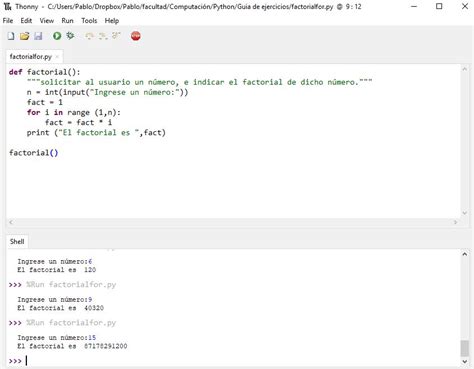Screen dimensions: 474x369
Task: Open the Help menu
Action: click(112, 21)
